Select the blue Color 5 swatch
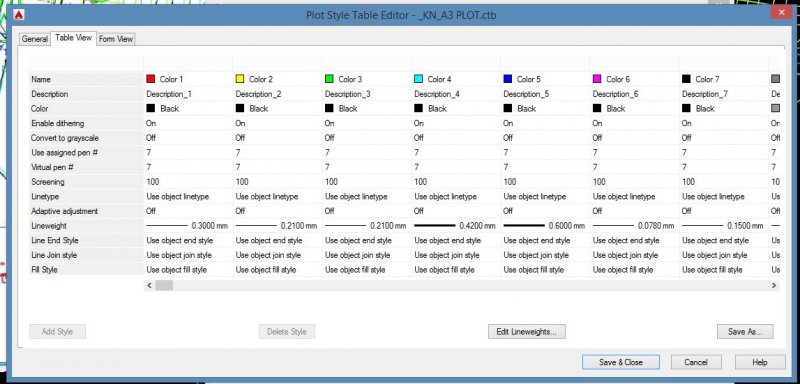This screenshot has height=384, width=800. point(508,79)
